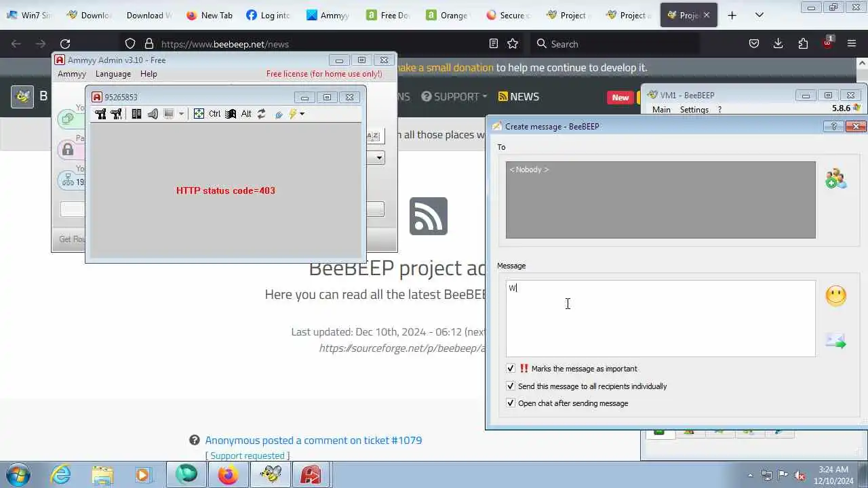Image resolution: width=868 pixels, height=488 pixels.
Task: Switch to the New Tab browser tab
Action: tap(210, 15)
